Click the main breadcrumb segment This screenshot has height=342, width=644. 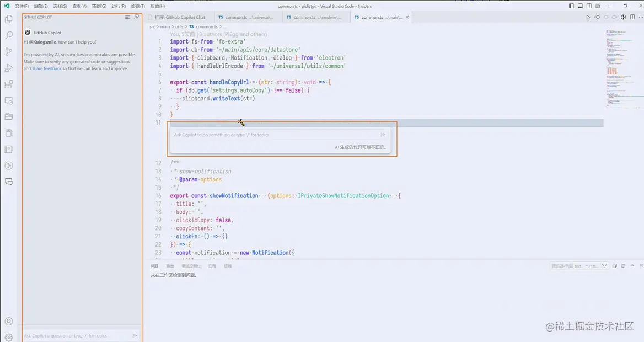(165, 26)
